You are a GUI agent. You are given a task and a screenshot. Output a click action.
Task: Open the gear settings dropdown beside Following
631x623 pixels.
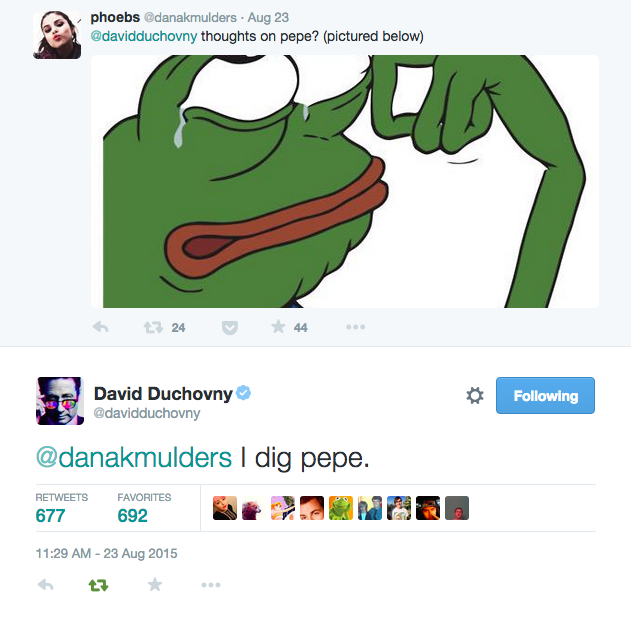point(475,395)
